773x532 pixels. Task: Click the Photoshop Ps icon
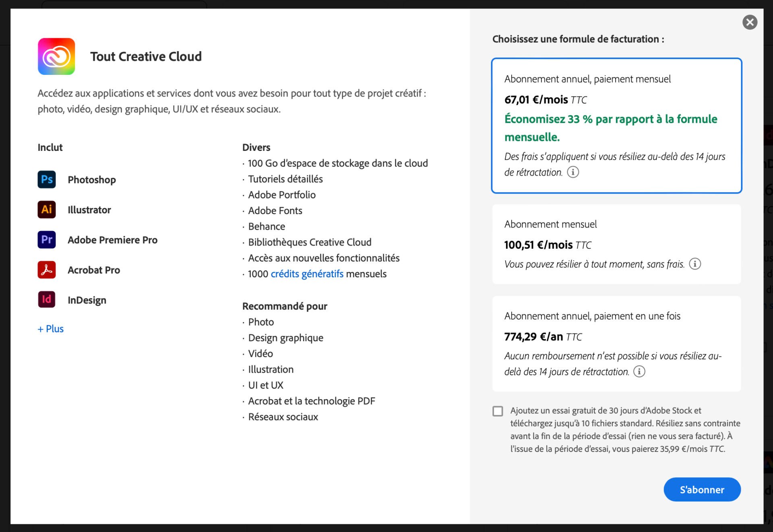(47, 179)
